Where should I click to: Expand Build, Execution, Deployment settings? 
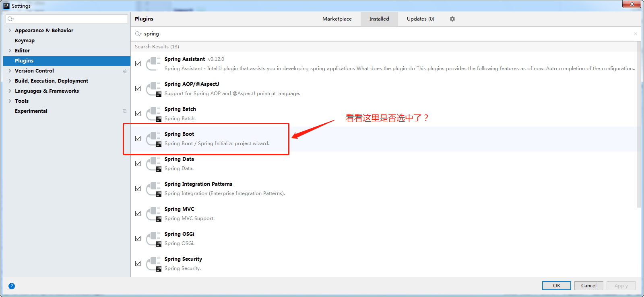[10, 81]
